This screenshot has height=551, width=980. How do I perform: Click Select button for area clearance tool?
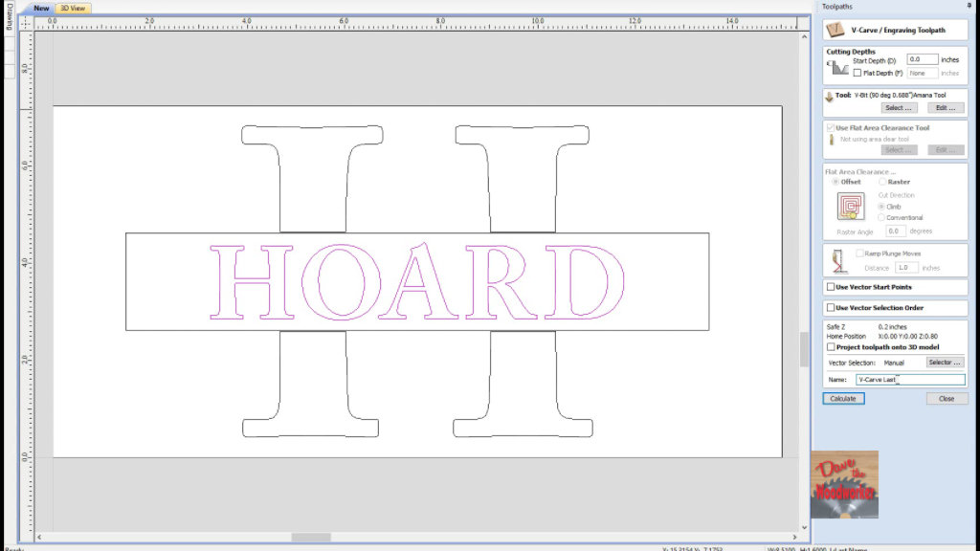899,150
